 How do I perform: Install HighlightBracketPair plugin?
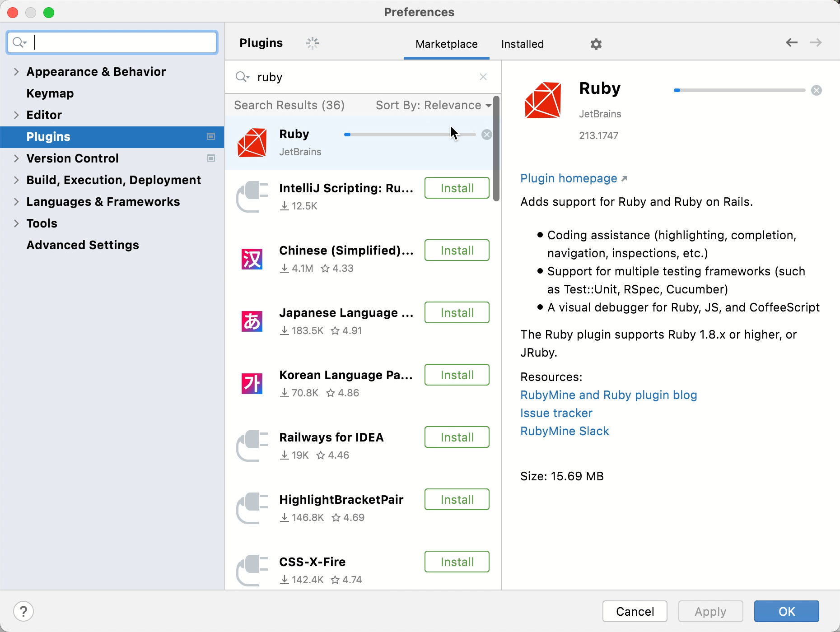point(457,499)
